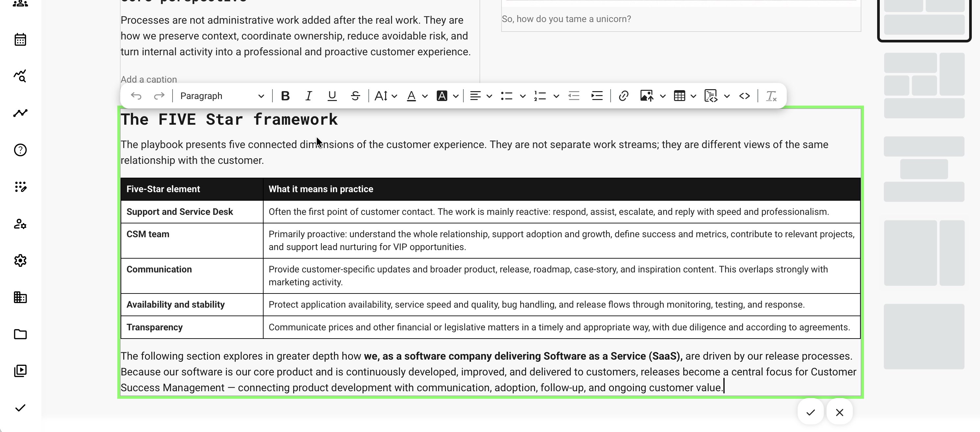Open the font color picker

pyautogui.click(x=417, y=96)
